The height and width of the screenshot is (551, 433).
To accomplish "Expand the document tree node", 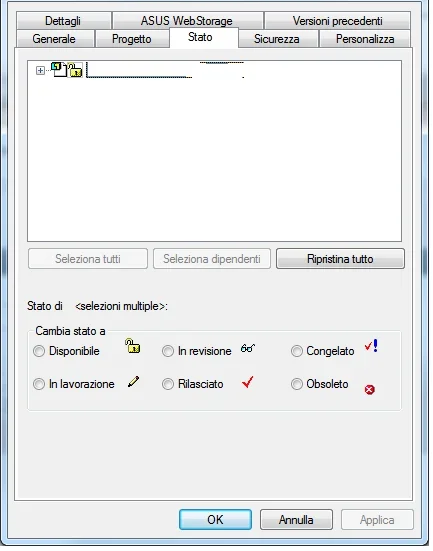I will (40, 71).
